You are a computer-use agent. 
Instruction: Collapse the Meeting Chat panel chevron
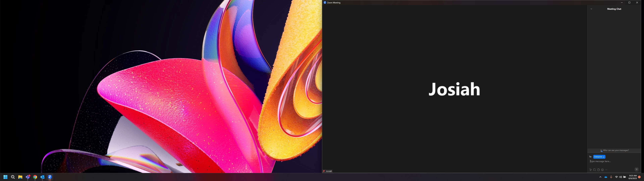(x=591, y=9)
